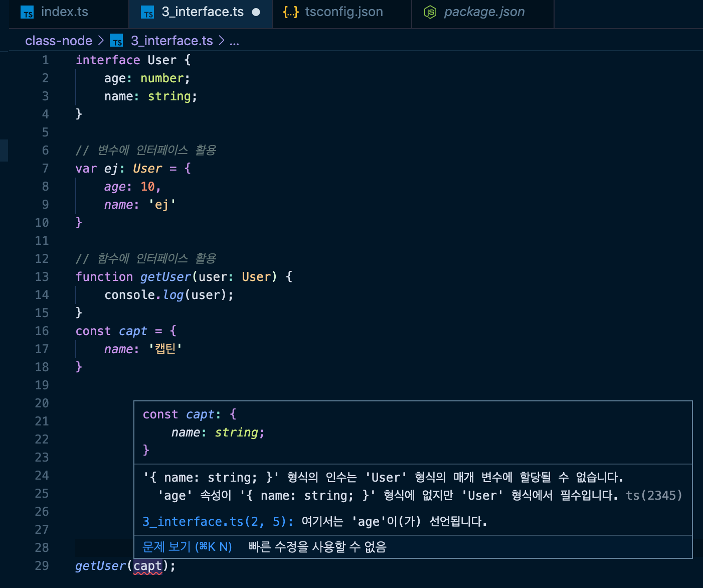Click line number 29 in gutter
The image size is (703, 588).
[42, 566]
